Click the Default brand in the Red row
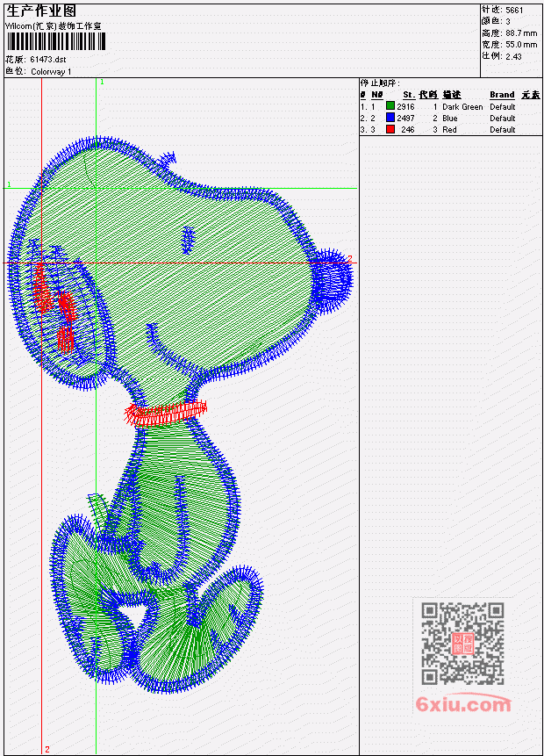The height and width of the screenshot is (756, 544). pos(503,130)
